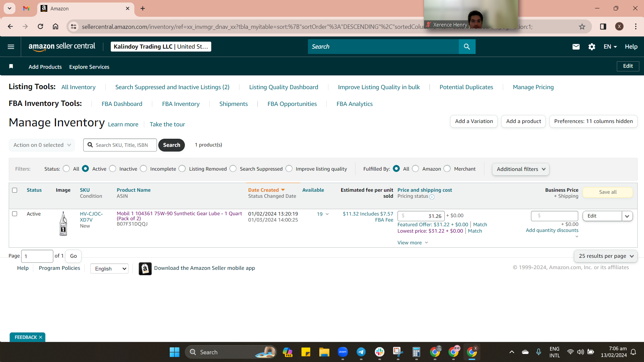Select Fulfilled By Merchant radio button
The image size is (644, 362).
point(447,169)
